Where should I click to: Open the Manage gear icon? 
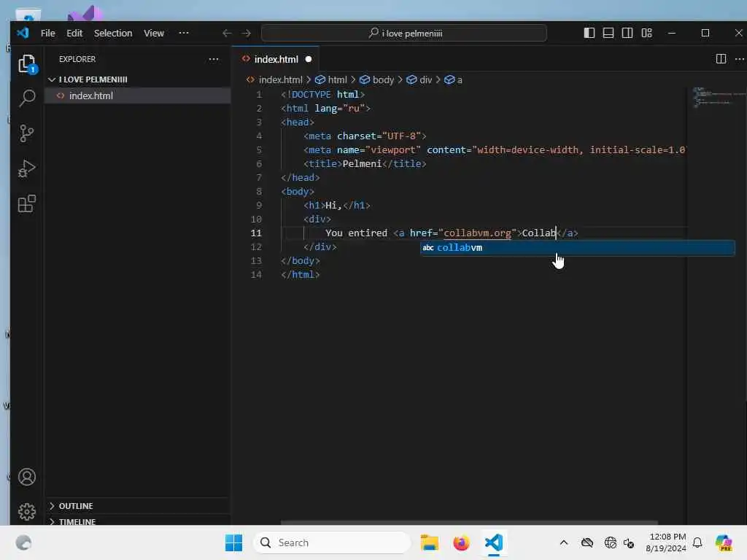pyautogui.click(x=27, y=512)
